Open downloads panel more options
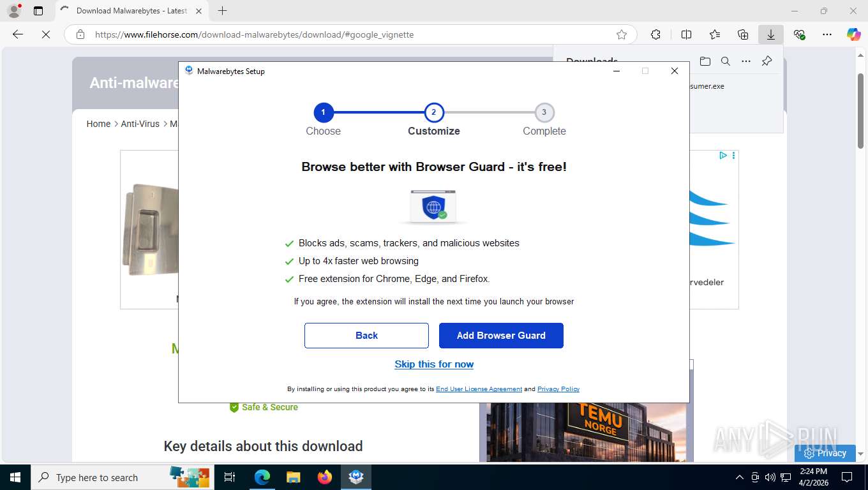Image resolution: width=868 pixels, height=490 pixels. (x=746, y=61)
